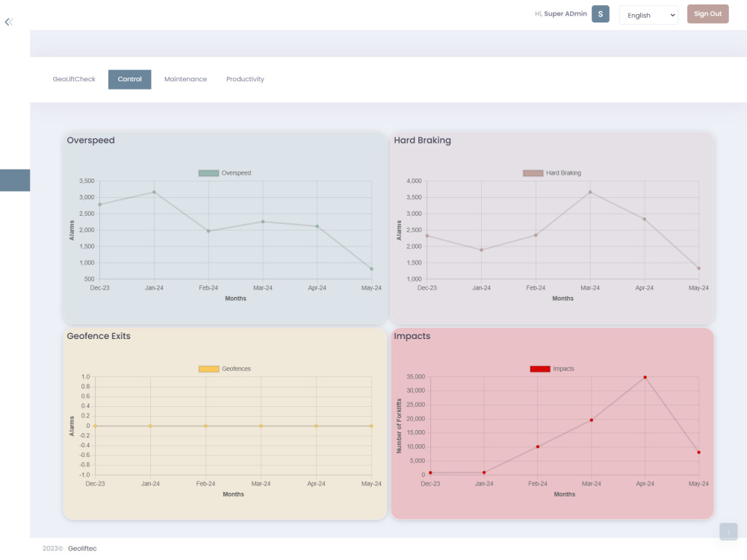Click the Hard Braking Mar-24 peak point
747x560 pixels.
point(590,192)
